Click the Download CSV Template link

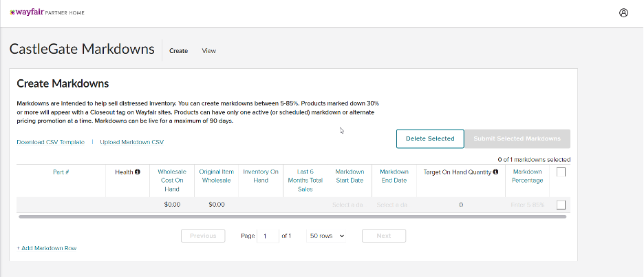pyautogui.click(x=50, y=142)
